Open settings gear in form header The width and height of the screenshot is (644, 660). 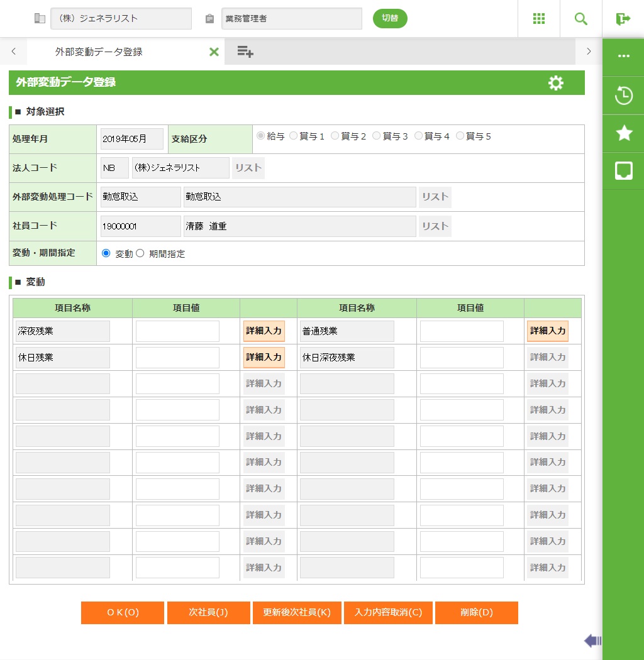(x=555, y=83)
